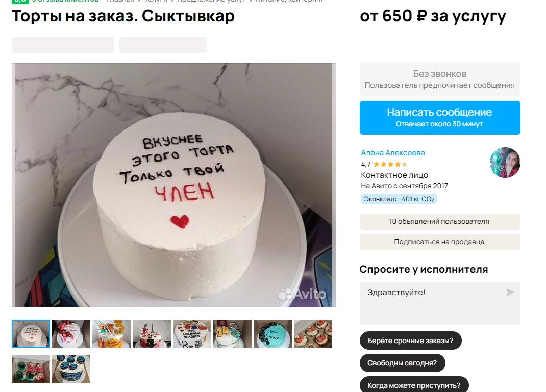Focus the 'Здравствуйте!' message input field
Viewport: 546px width, 392px height.
[x=440, y=303]
